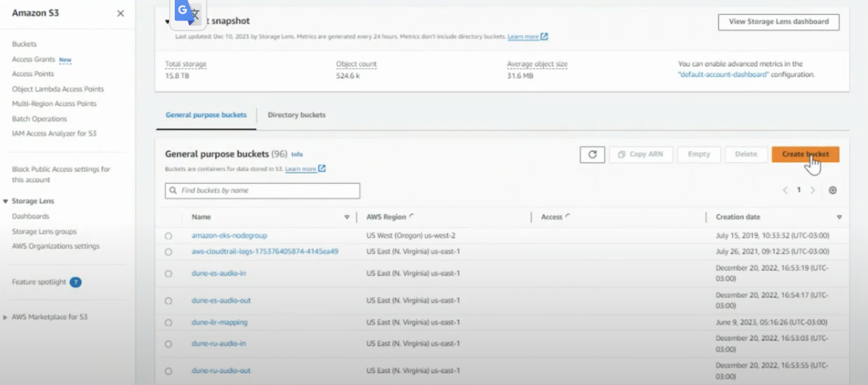Click the Delete button

tap(746, 154)
